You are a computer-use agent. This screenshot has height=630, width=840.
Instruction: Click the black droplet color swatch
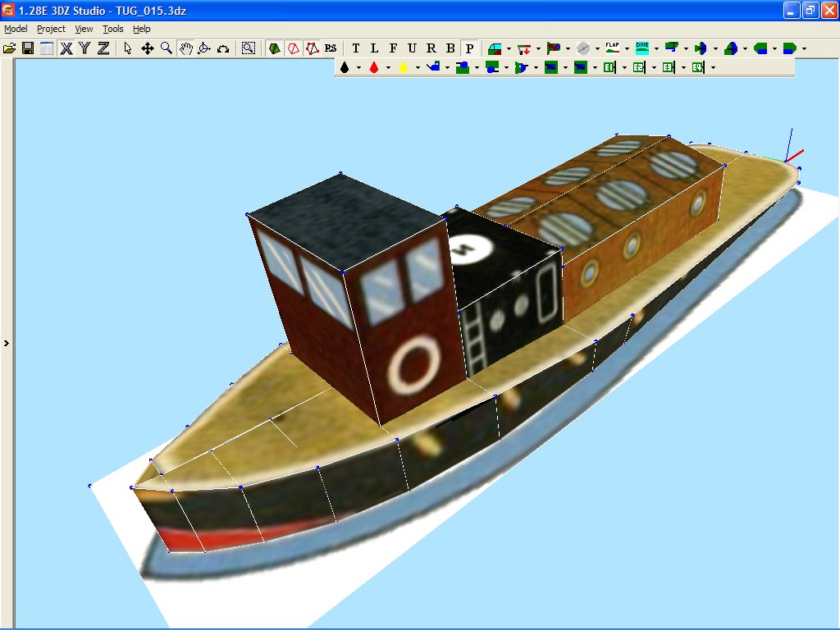tap(345, 67)
